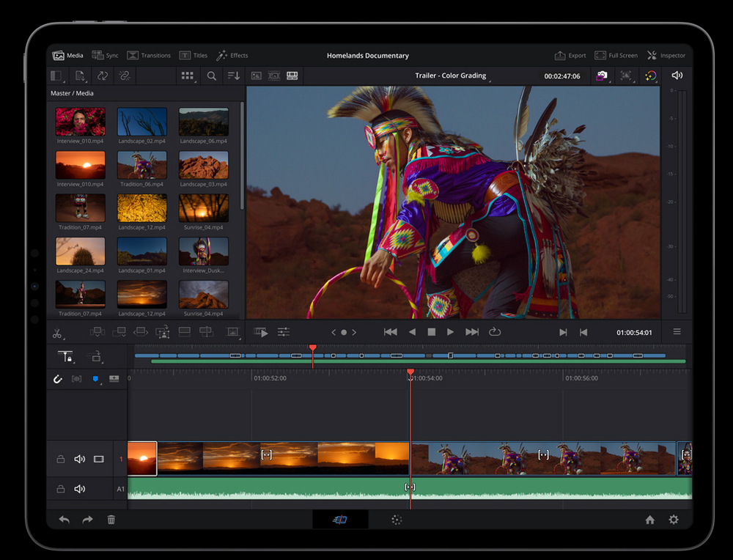This screenshot has height=560, width=733.
Task: Mute the viewer audio speaker icon
Action: coord(677,75)
